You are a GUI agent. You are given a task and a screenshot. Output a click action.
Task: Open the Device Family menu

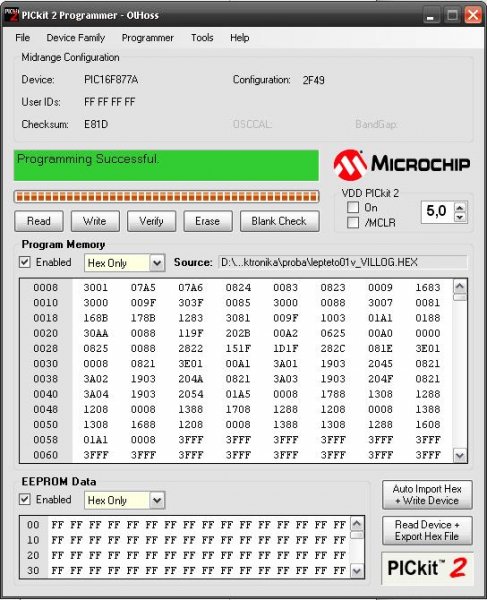pos(76,38)
